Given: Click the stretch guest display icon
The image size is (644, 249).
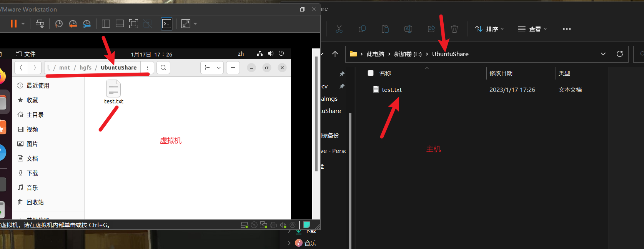Looking at the screenshot, I should coord(186,24).
